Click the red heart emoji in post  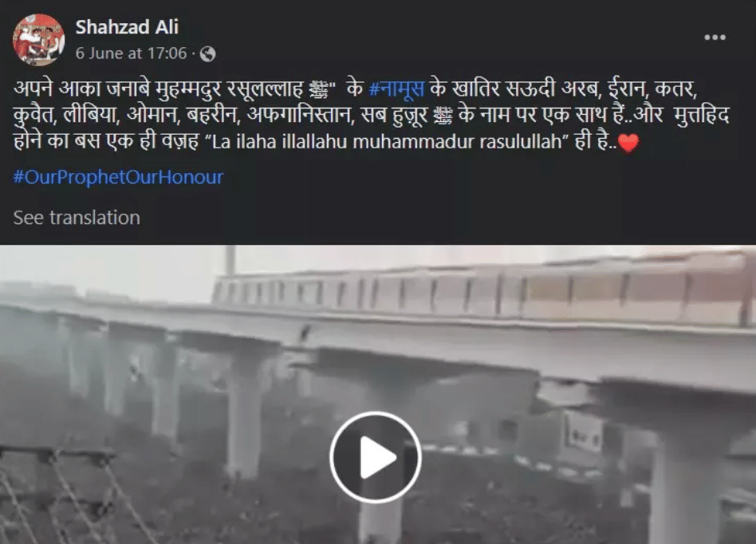pos(628,142)
